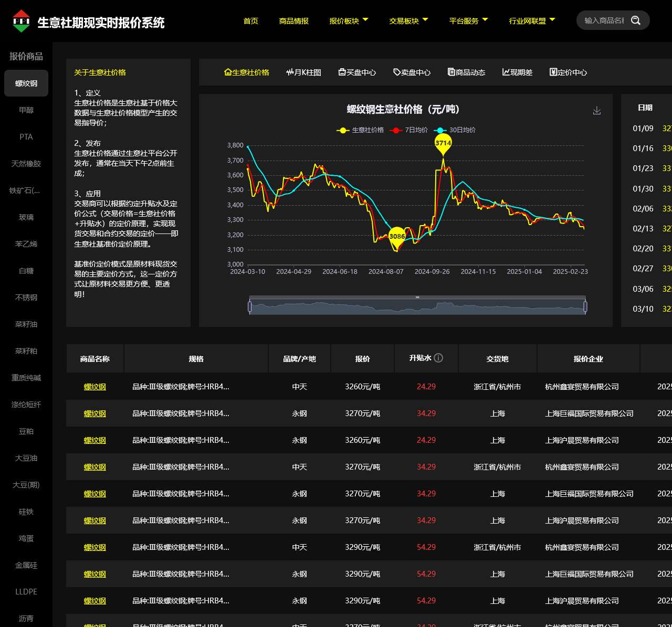
Task: Select 甲醇 in the commodity sidebar
Action: click(26, 110)
